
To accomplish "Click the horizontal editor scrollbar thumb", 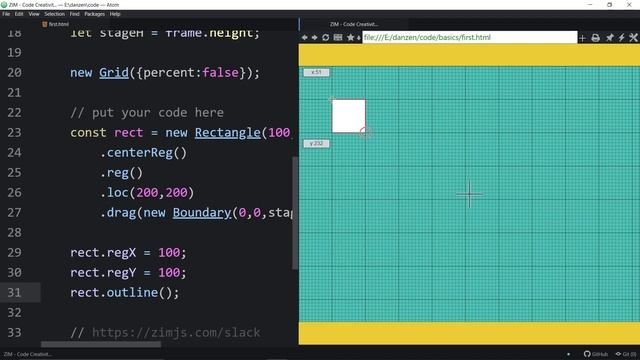I will tap(101, 344).
